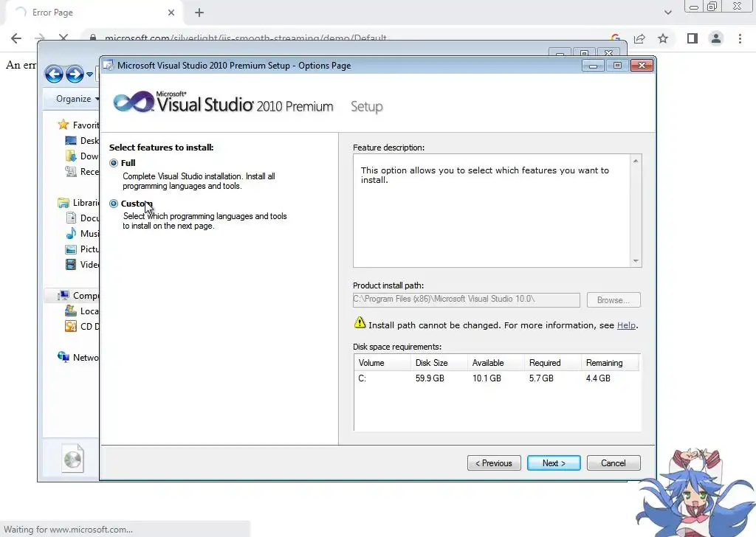Go forward in the Explorer window

coord(75,75)
